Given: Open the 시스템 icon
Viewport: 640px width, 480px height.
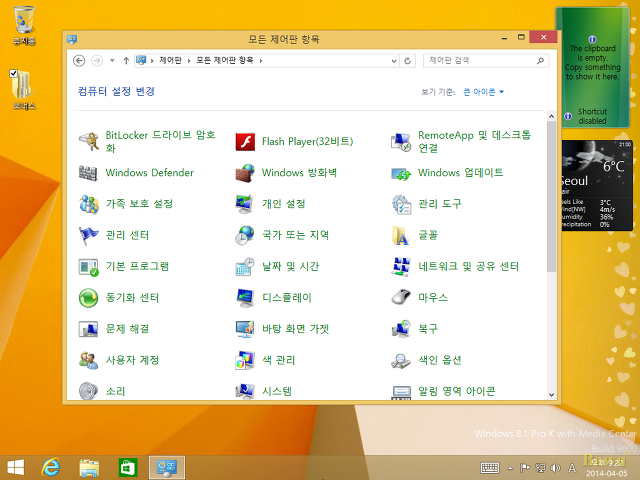Looking at the screenshot, I should [x=245, y=391].
